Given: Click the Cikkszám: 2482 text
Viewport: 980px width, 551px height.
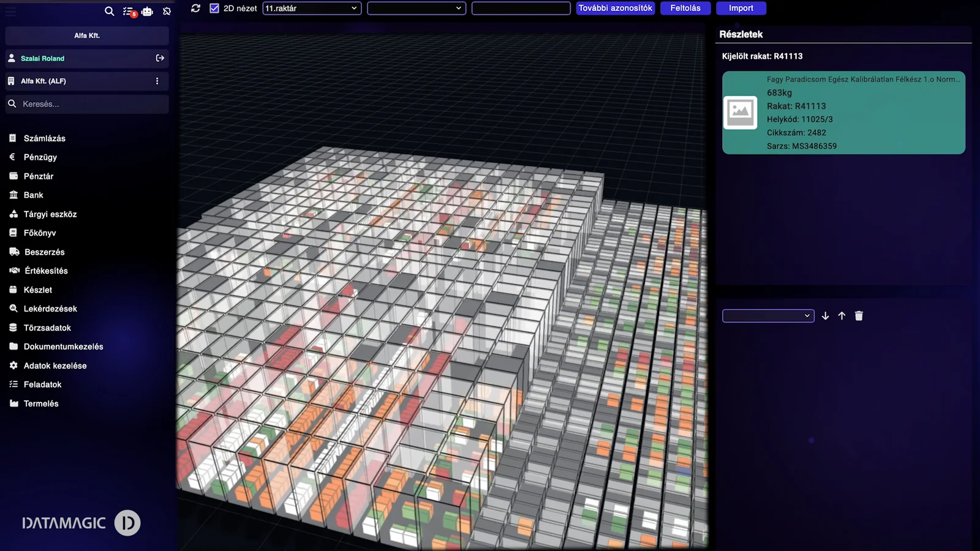Looking at the screenshot, I should (796, 133).
